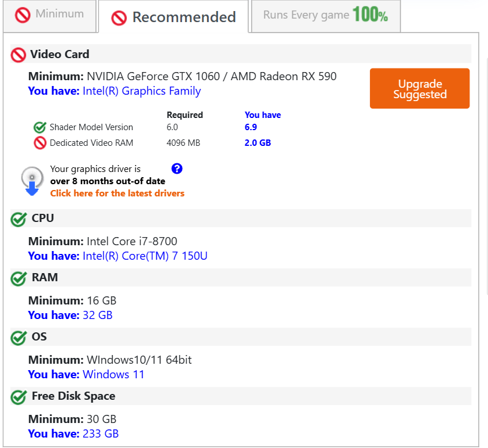Image resolution: width=488 pixels, height=448 pixels.
Task: Click the 6.9 shader model value
Action: coord(251,127)
